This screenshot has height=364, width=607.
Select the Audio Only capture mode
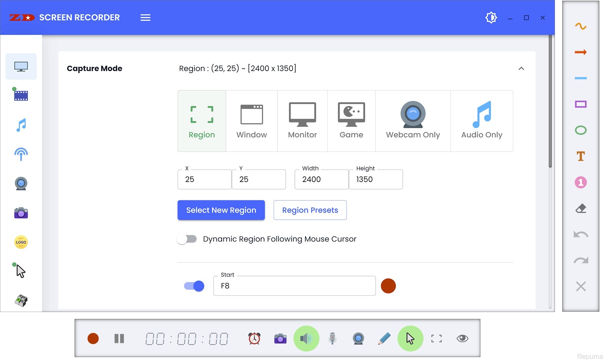[482, 121]
